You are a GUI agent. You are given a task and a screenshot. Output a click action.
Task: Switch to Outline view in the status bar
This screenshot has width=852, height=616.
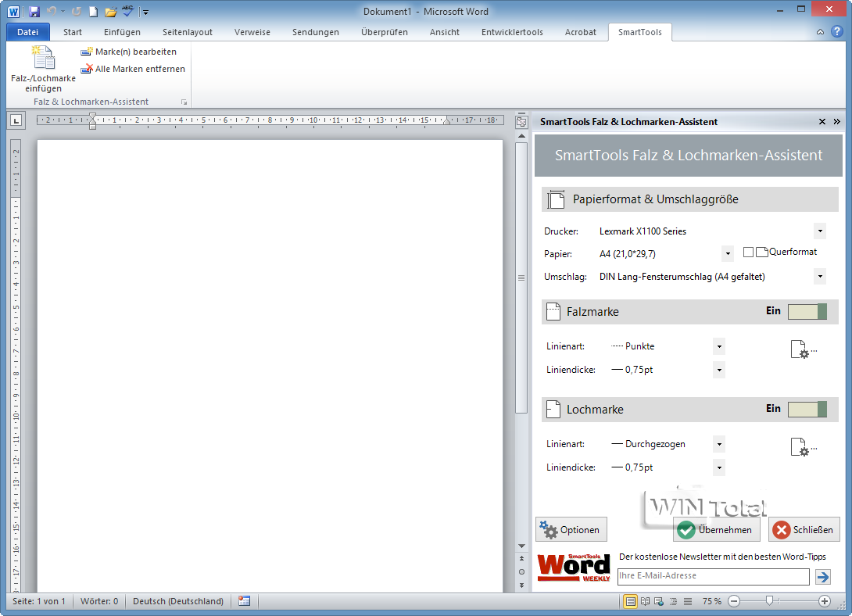(674, 601)
